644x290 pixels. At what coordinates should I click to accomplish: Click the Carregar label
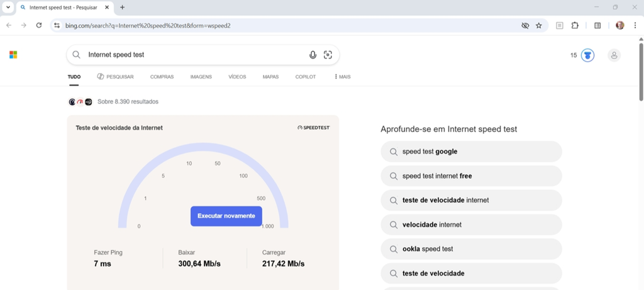coord(274,253)
